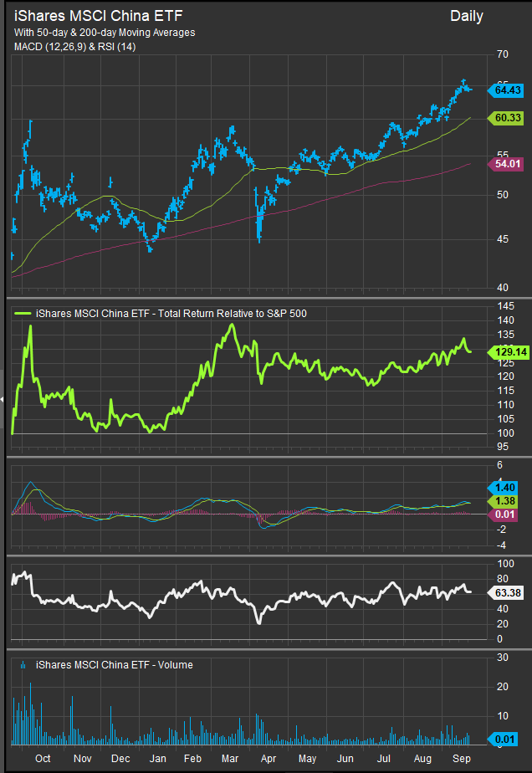Click the Mar label on the date axis
This screenshot has height=773, width=532.
tap(229, 758)
